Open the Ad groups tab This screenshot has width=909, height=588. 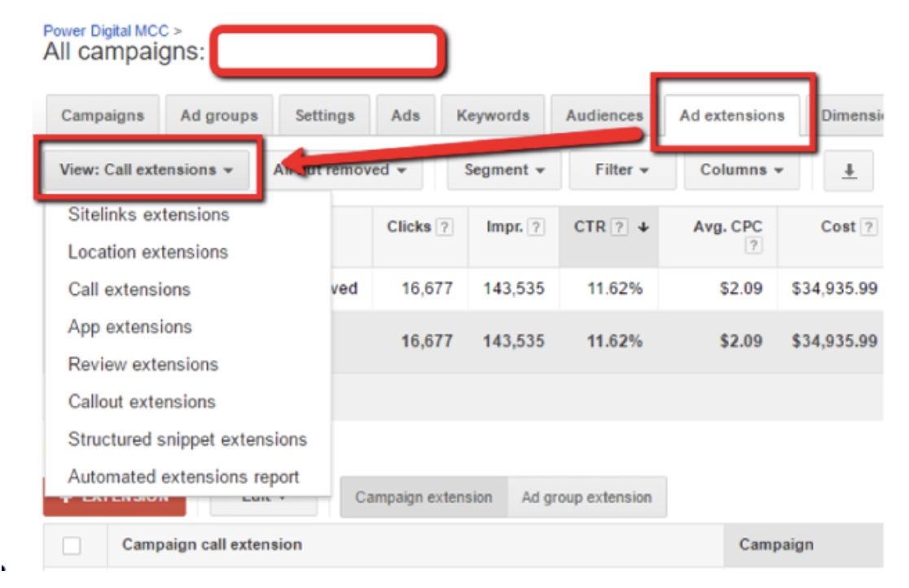(219, 116)
